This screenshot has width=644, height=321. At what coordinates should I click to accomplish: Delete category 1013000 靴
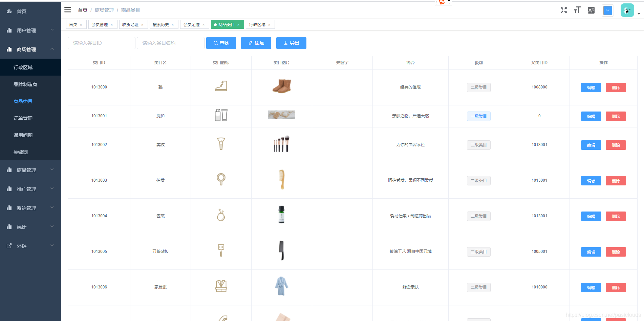coord(616,87)
